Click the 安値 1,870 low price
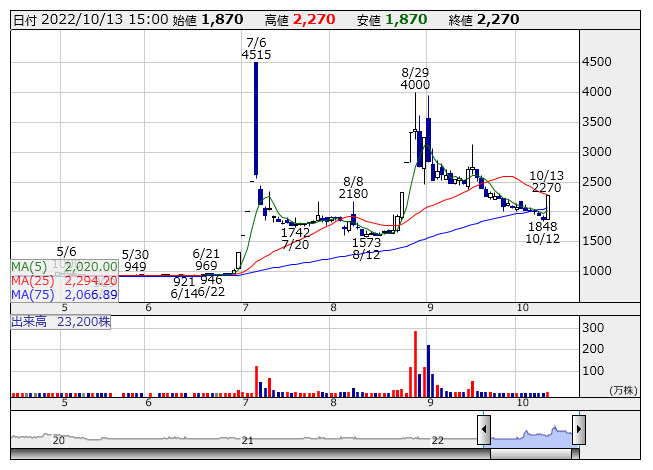This screenshot has width=653, height=470. point(392,20)
